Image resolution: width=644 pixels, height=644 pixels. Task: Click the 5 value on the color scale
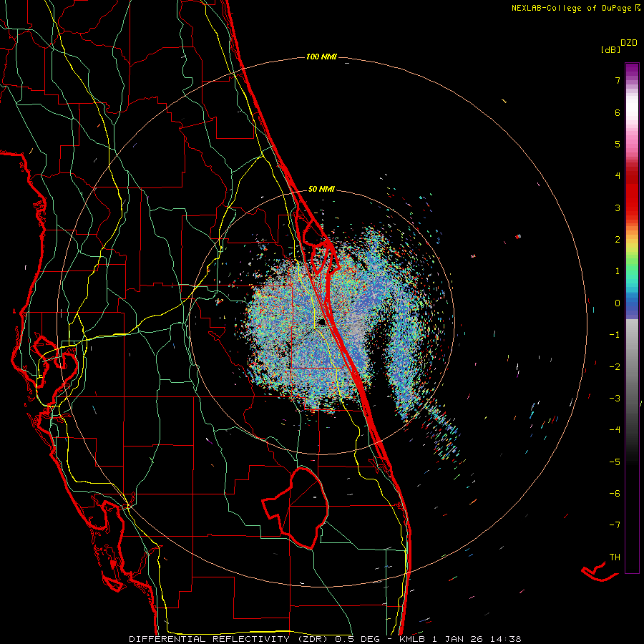618,144
